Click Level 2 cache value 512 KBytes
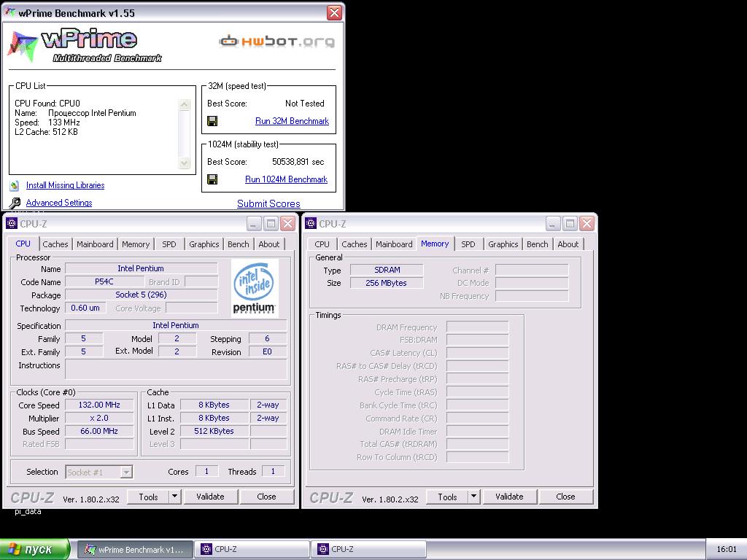This screenshot has height=560, width=747. (x=214, y=431)
